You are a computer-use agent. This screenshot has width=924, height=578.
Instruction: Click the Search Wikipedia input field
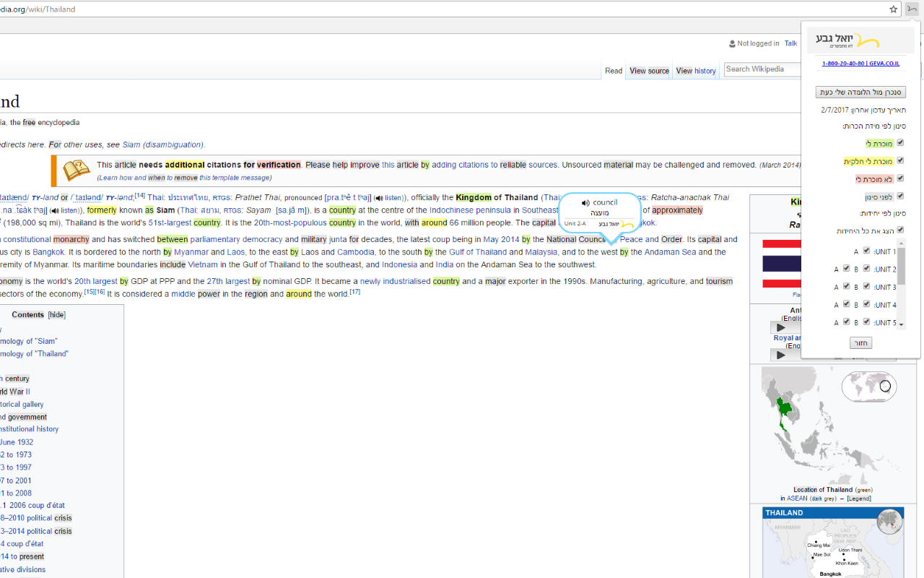point(762,69)
